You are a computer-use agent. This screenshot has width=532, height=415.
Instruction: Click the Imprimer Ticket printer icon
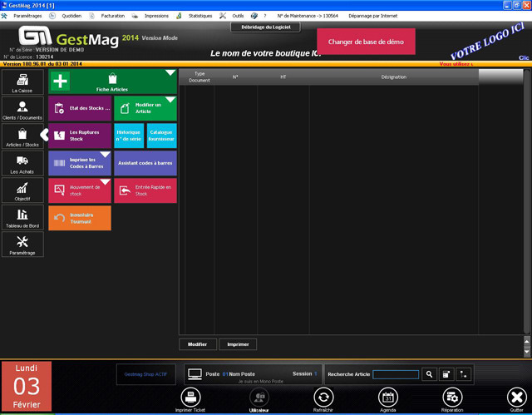click(190, 398)
